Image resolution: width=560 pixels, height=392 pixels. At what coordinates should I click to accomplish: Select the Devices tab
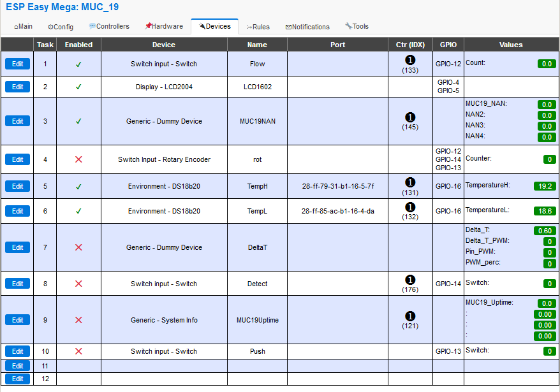point(215,26)
